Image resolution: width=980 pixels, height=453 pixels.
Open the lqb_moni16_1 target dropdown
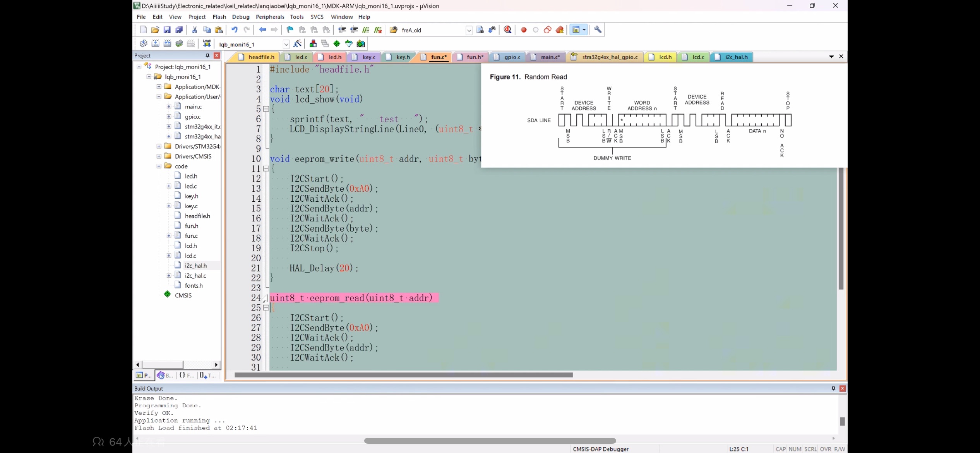pyautogui.click(x=286, y=44)
